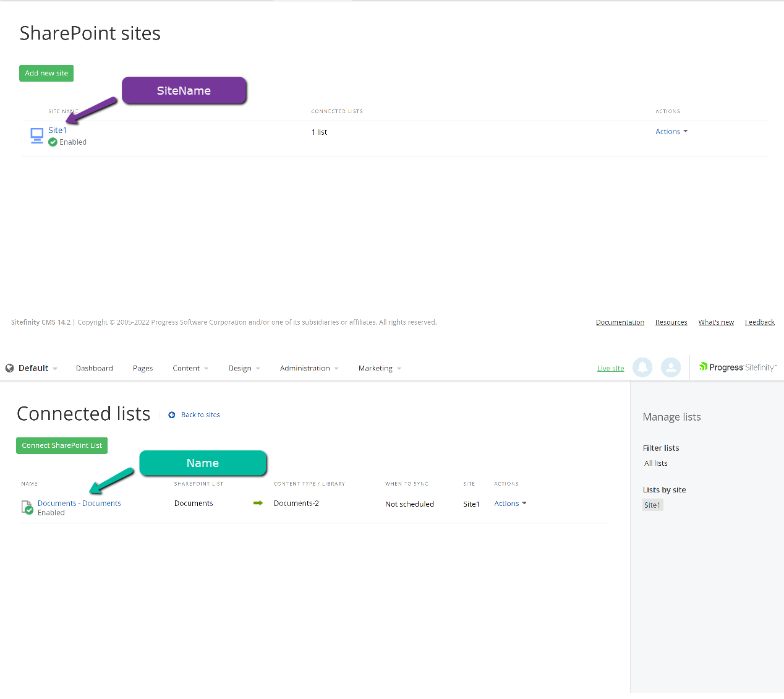Open the notifications bell icon
The height and width of the screenshot is (699, 784).
(x=642, y=367)
